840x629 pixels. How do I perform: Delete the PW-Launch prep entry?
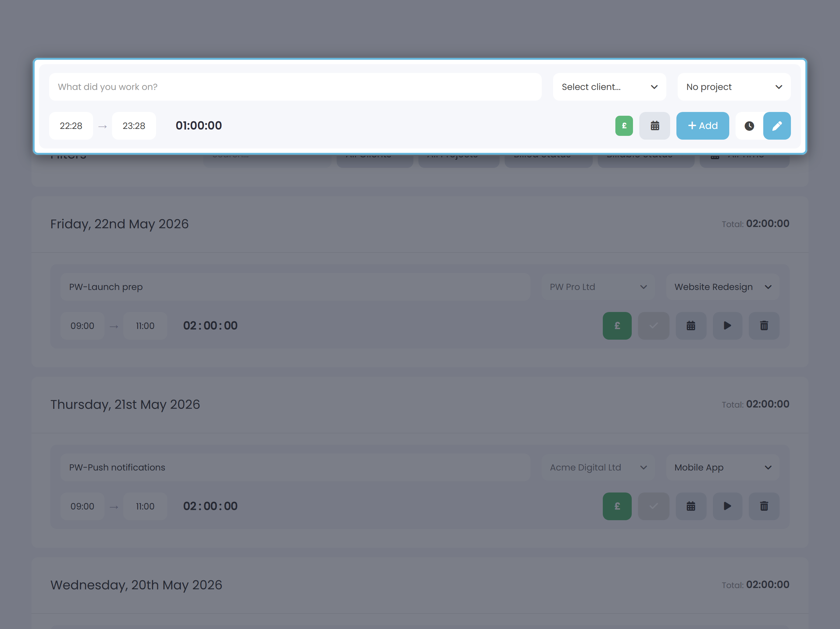pos(764,326)
